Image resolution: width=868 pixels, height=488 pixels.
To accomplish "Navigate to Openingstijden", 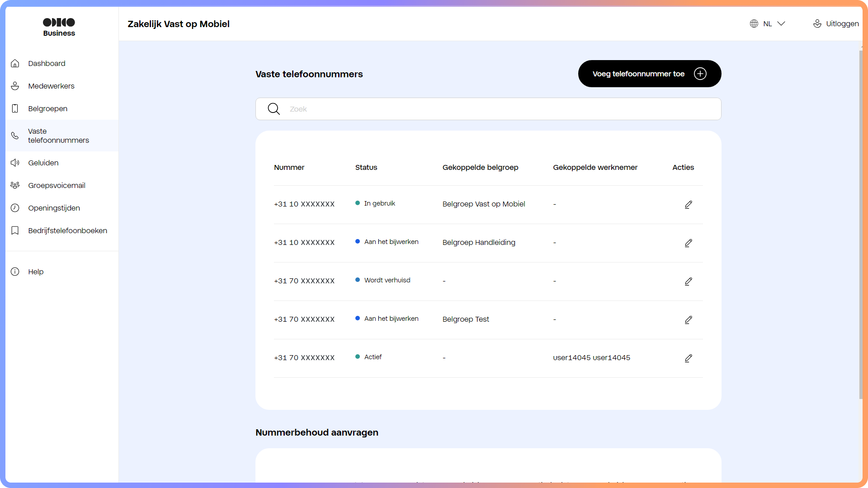I will click(54, 208).
